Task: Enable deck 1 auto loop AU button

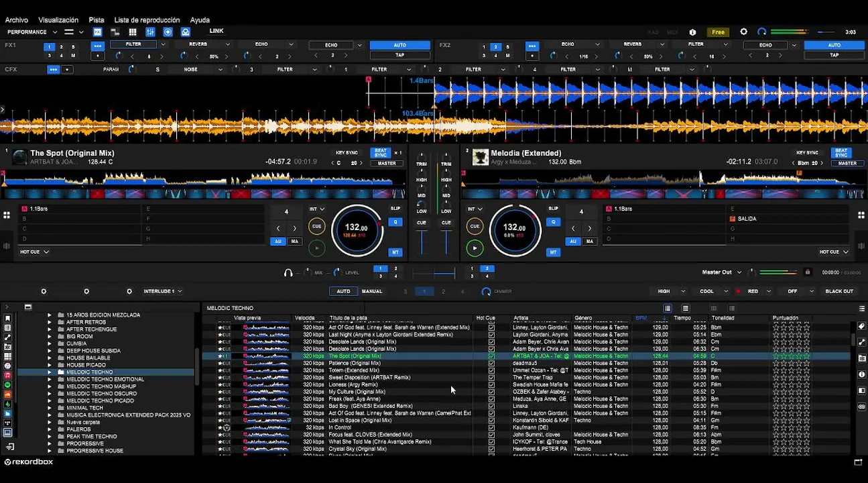Action: pyautogui.click(x=278, y=241)
